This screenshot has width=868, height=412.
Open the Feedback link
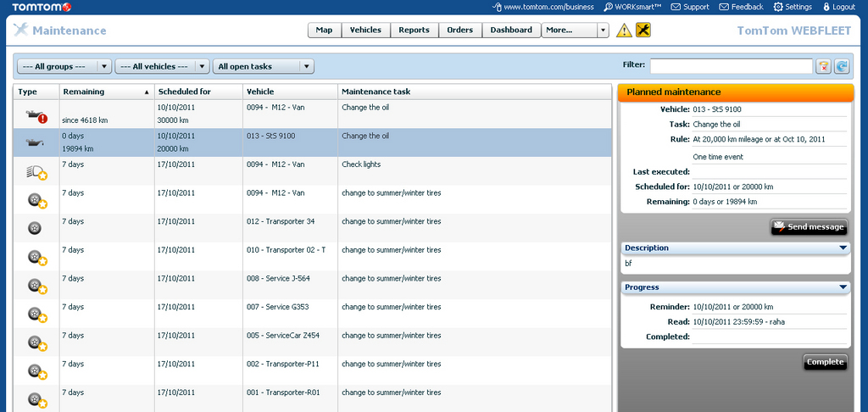pyautogui.click(x=741, y=7)
